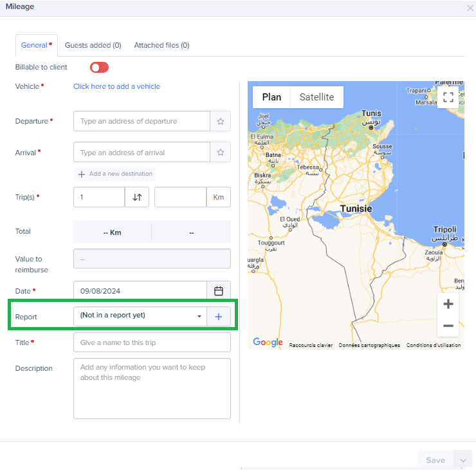Toggle the Billable to client switch

click(99, 67)
